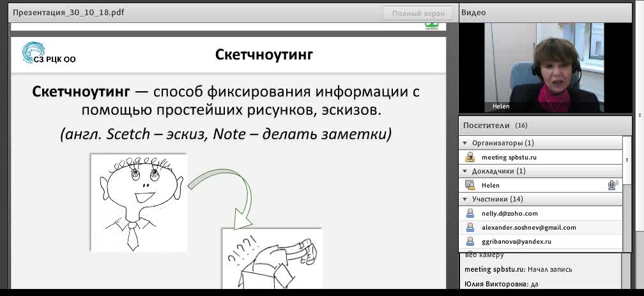Screen dimensions: 644x296
Task: Click the Helen name label on video
Action: point(501,107)
